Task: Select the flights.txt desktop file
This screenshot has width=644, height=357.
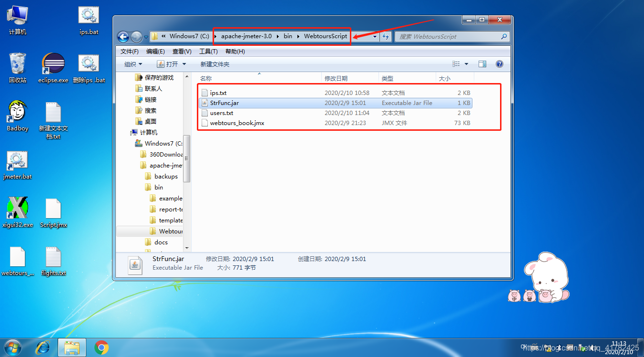Action: click(53, 261)
